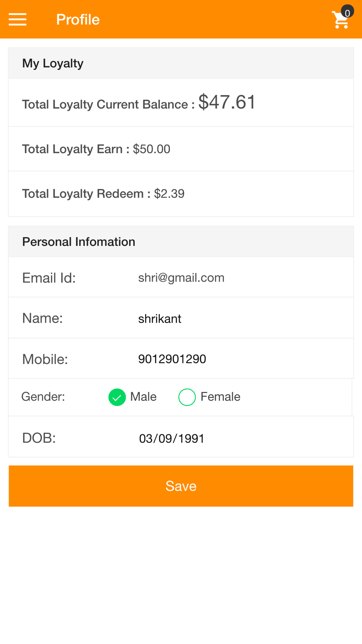The height and width of the screenshot is (644, 362).
Task: Tap the My Loyalty section header
Action: 181,63
